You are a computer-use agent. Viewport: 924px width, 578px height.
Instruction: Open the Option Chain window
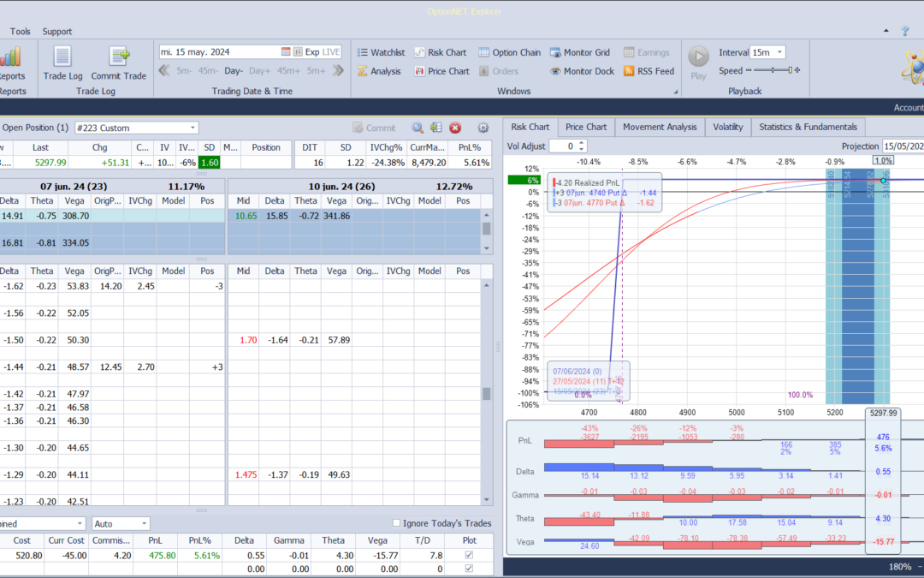pyautogui.click(x=509, y=52)
